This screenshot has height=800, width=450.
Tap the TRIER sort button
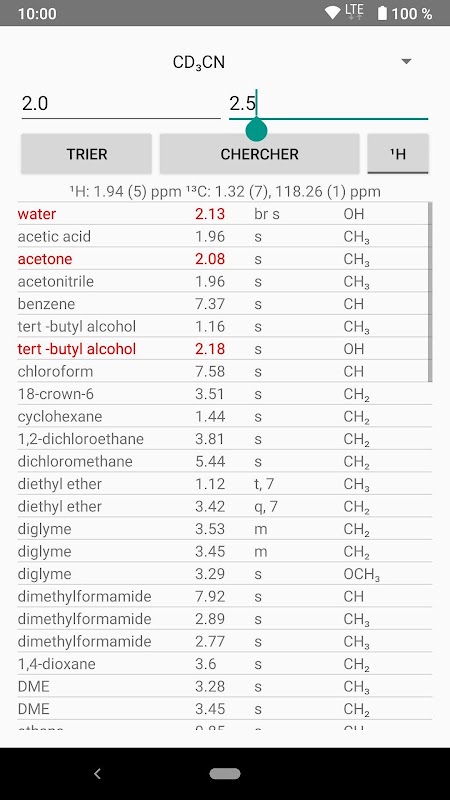tap(86, 154)
